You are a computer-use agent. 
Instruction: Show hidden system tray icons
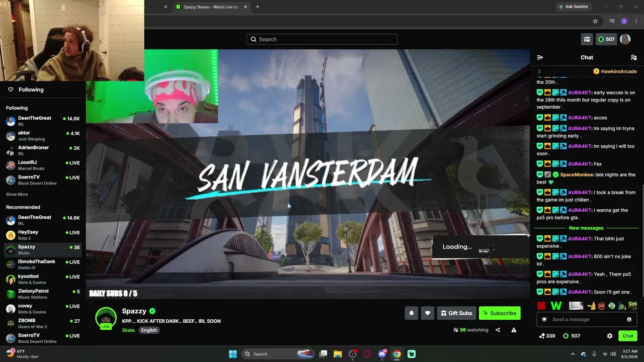point(573,354)
